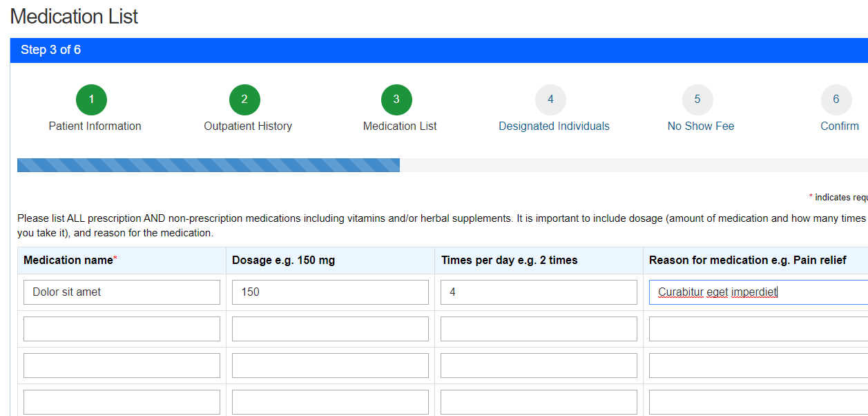Click fourth row dosage field
Screen dimensions: 868x416
tap(330, 402)
